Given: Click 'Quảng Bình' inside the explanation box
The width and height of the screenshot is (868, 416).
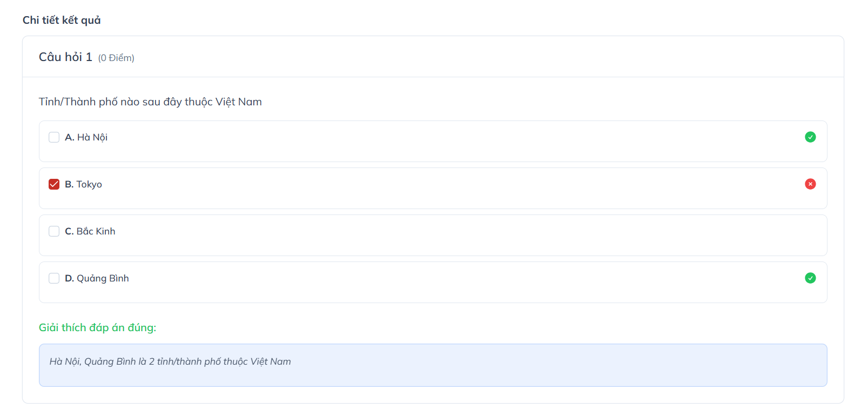Looking at the screenshot, I should coord(110,361).
